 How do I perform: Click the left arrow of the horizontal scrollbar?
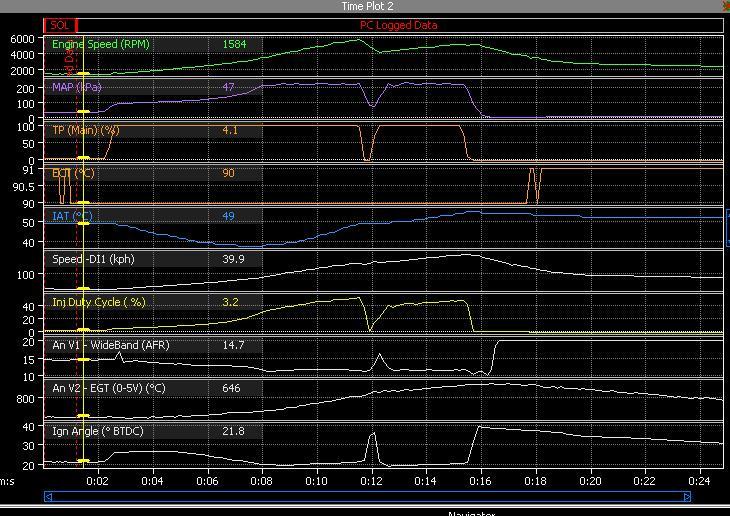click(48, 497)
